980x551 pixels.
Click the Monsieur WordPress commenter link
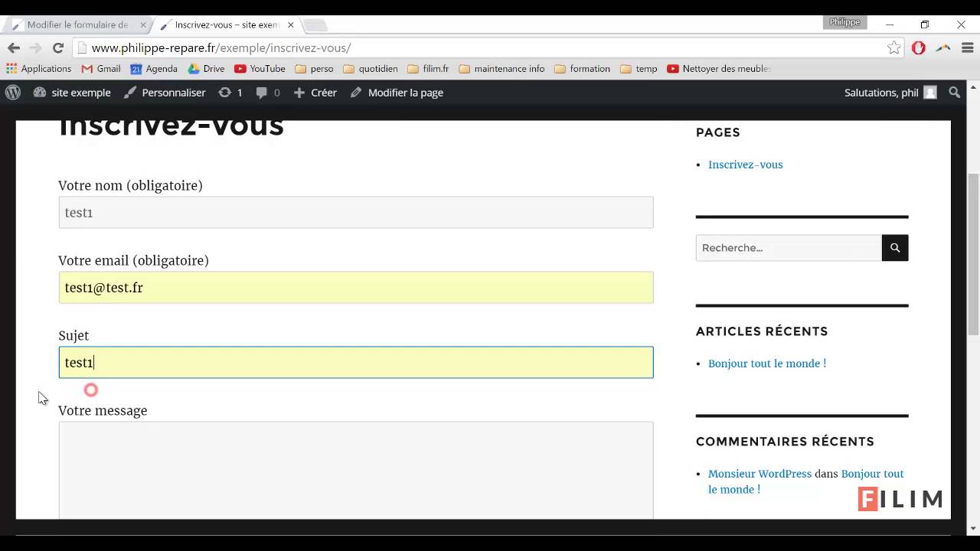tap(759, 474)
